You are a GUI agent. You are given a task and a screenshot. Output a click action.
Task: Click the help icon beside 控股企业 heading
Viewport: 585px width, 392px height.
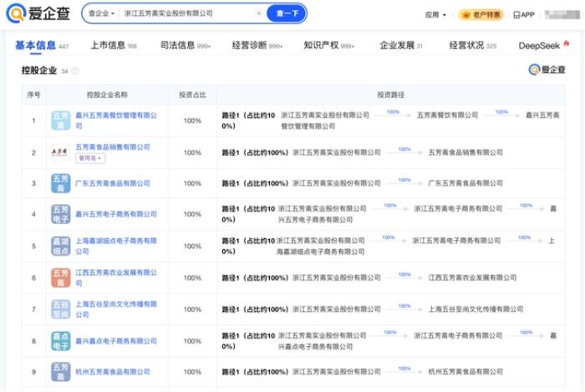coord(75,71)
